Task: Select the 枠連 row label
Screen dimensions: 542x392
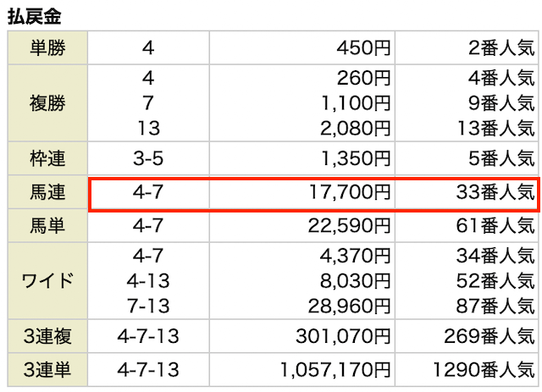Action: [x=47, y=160]
